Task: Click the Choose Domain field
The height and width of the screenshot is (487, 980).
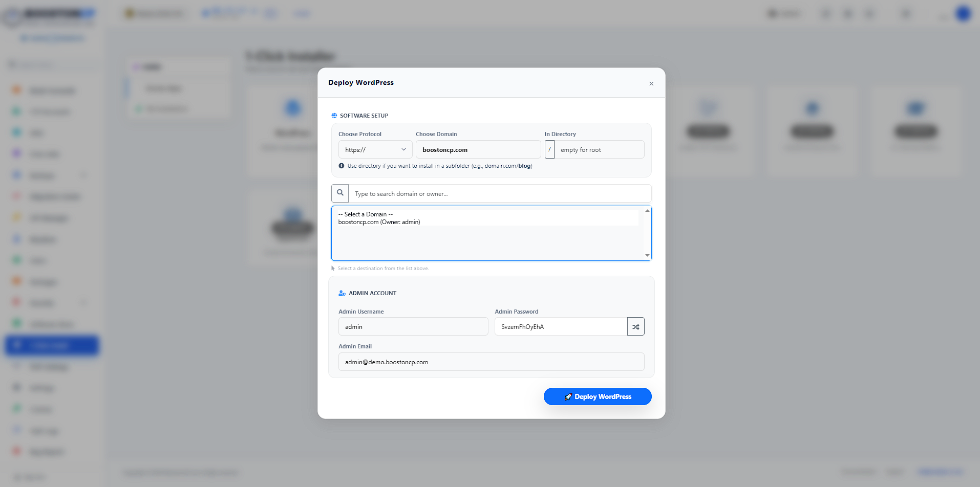Action: point(478,149)
